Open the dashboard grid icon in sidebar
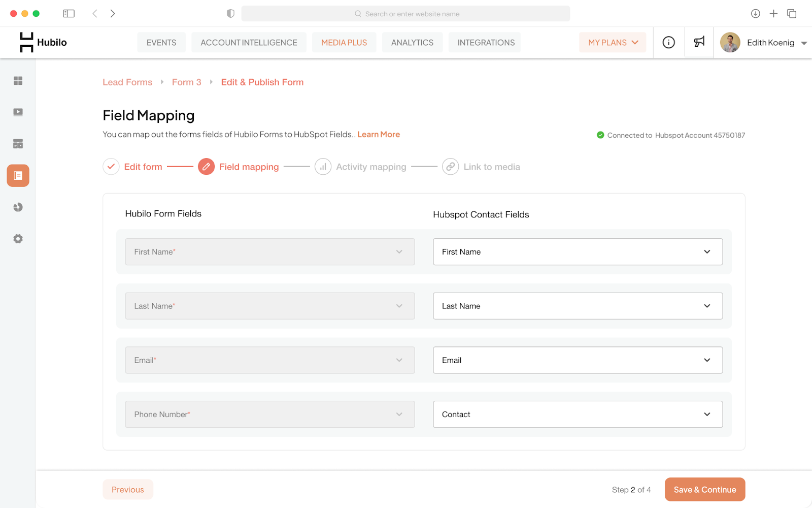The image size is (812, 508). coord(18,81)
